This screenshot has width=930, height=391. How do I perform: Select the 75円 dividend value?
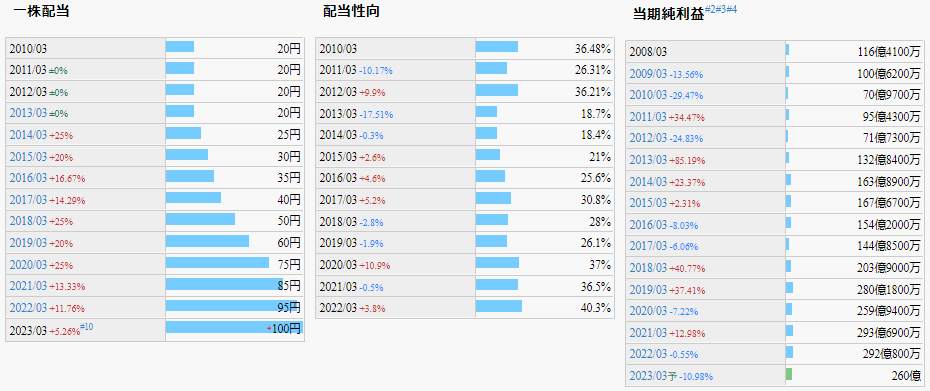point(289,264)
